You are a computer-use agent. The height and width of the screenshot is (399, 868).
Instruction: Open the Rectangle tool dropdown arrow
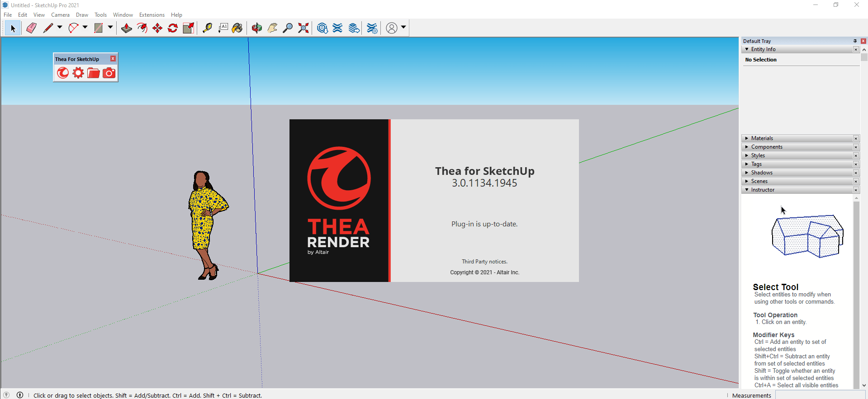tap(110, 28)
